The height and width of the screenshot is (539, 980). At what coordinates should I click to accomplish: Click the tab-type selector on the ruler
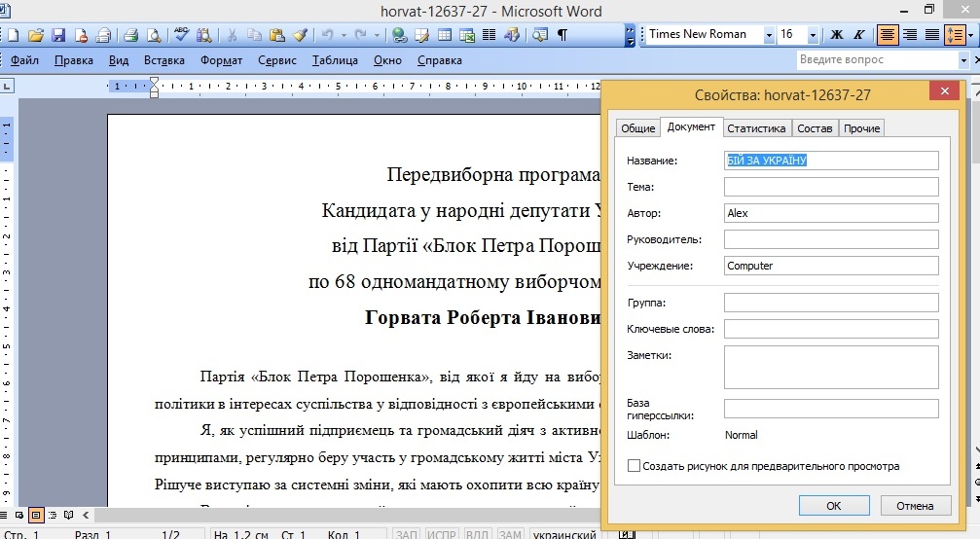[8, 87]
